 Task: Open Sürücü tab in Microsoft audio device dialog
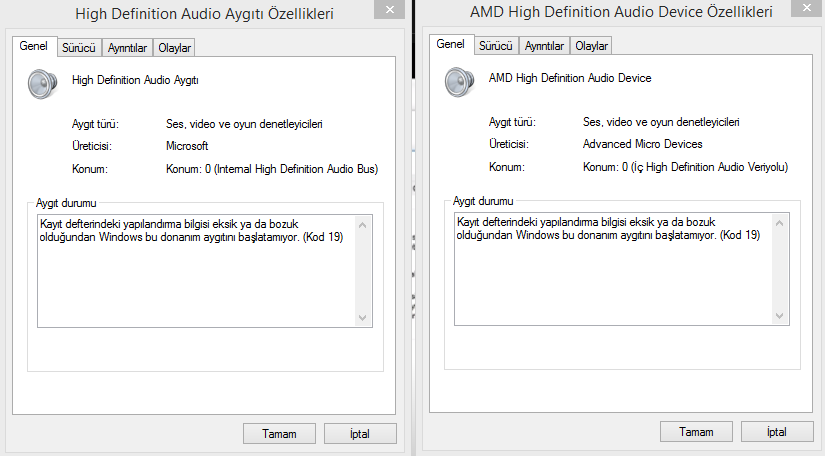pos(78,48)
